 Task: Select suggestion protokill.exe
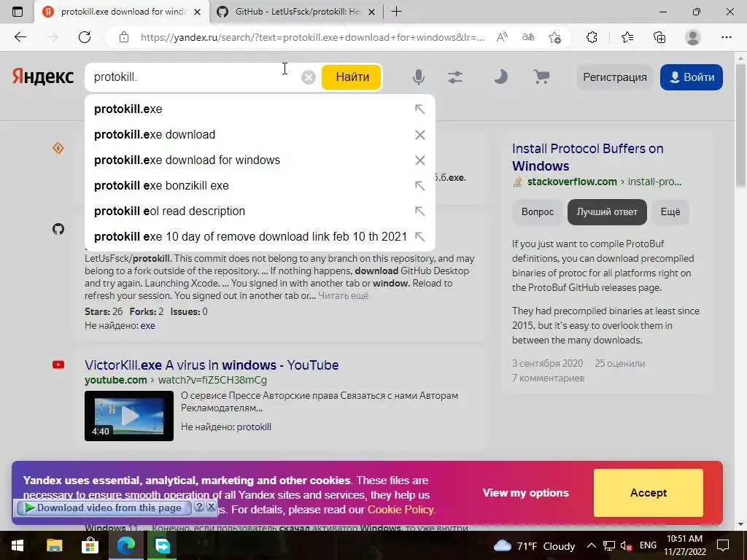(x=260, y=109)
